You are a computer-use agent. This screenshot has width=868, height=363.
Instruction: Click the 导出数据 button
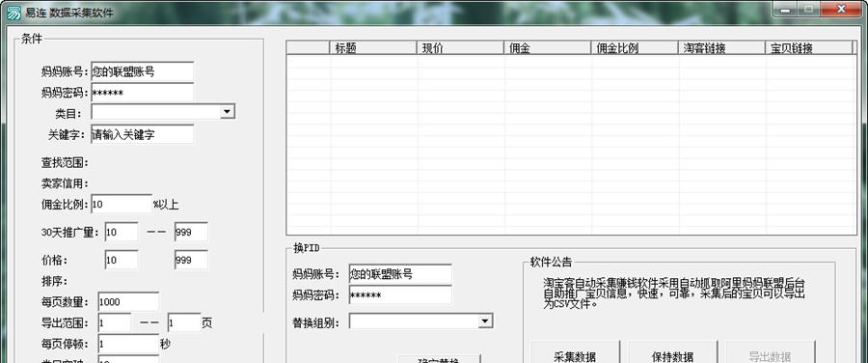[x=770, y=353]
